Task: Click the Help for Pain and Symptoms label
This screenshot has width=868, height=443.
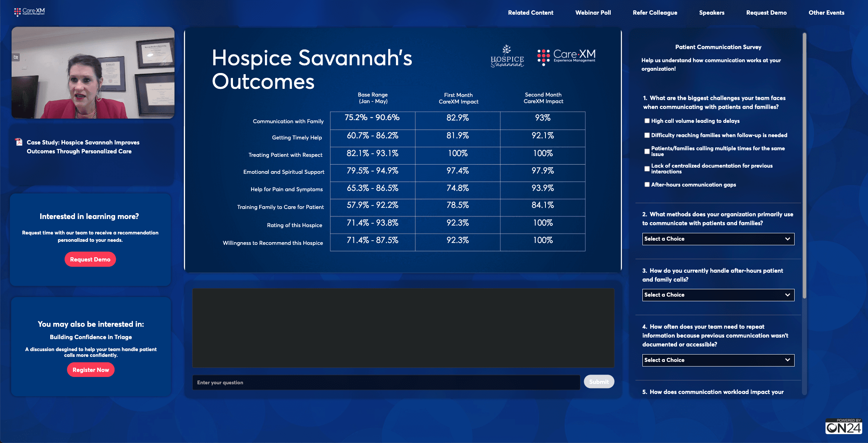Action: pos(287,189)
